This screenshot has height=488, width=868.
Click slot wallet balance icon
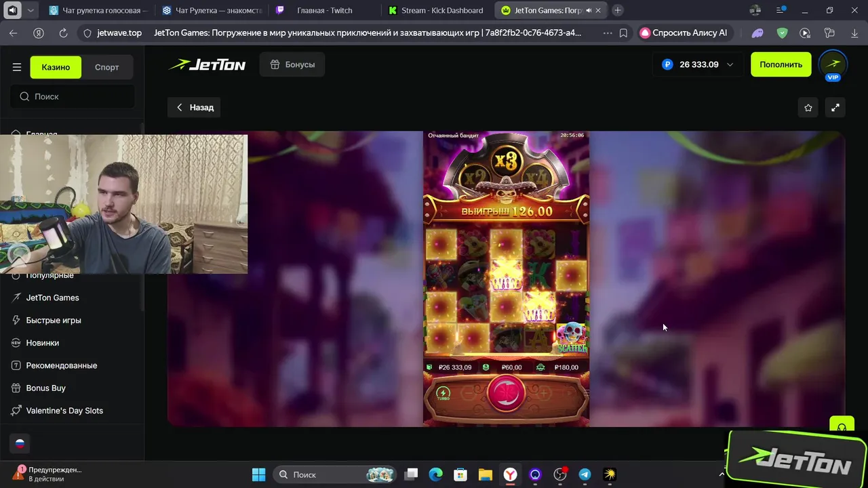(429, 367)
